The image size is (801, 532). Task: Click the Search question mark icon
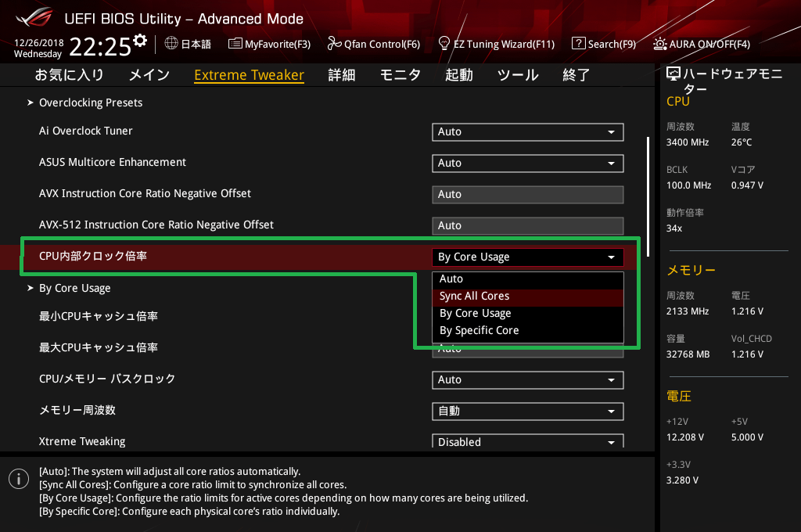pos(578,44)
